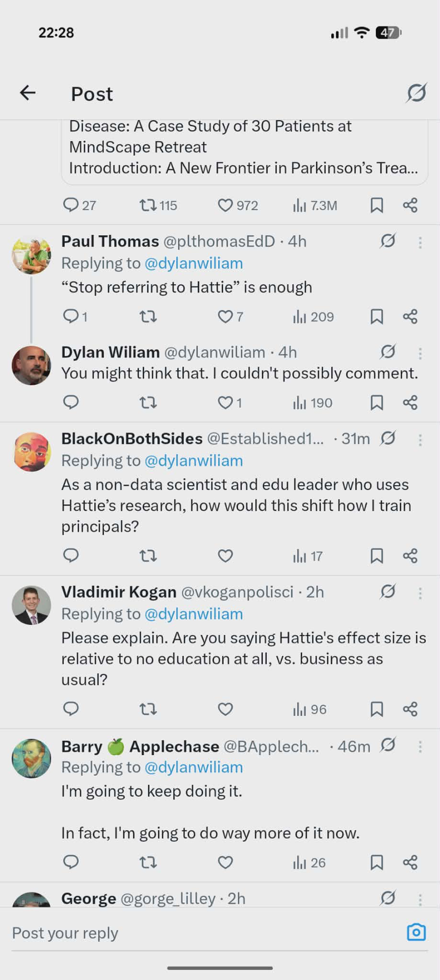Tap the back arrow in Post header
This screenshot has height=980, width=440.
27,93
